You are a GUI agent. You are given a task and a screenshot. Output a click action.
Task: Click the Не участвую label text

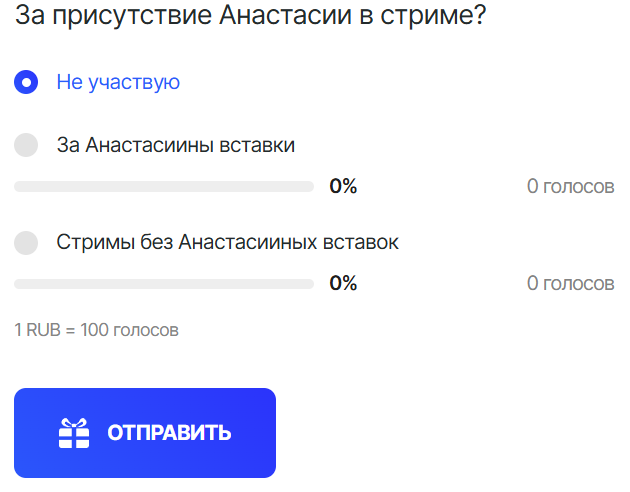(118, 82)
